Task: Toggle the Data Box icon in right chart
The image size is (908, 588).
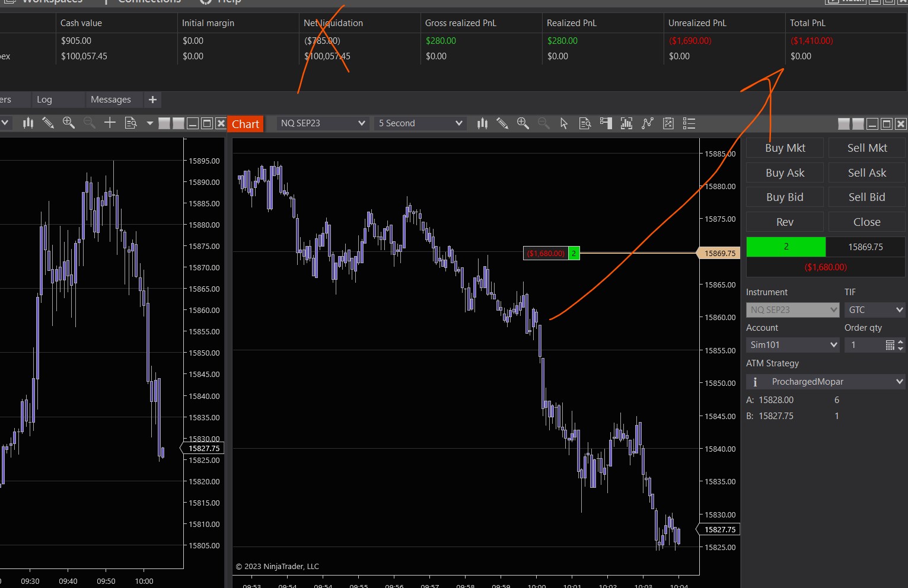Action: (585, 123)
